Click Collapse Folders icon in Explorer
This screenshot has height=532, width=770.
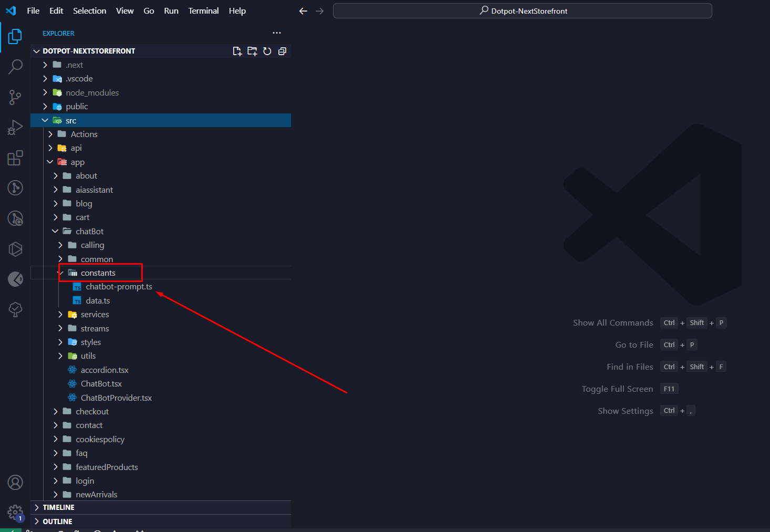pos(282,51)
